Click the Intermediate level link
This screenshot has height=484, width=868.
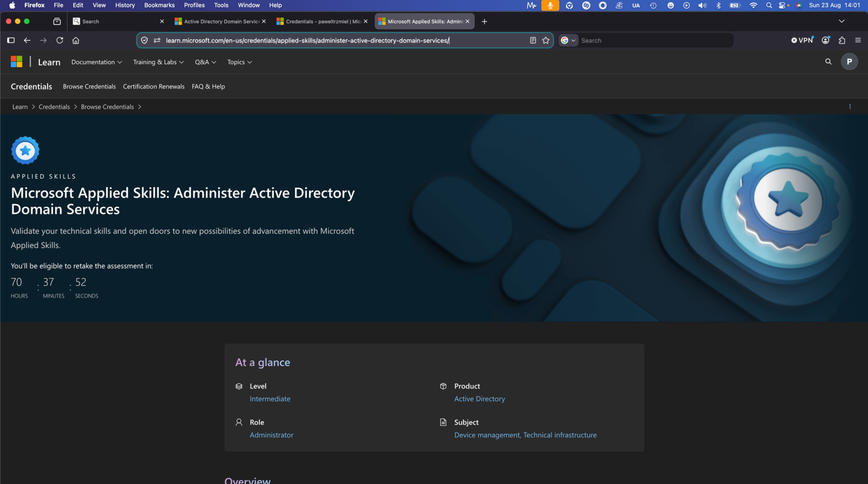point(270,399)
